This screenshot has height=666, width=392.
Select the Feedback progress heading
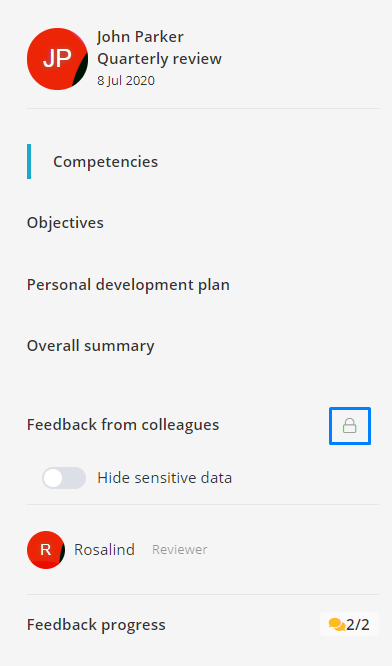point(96,625)
